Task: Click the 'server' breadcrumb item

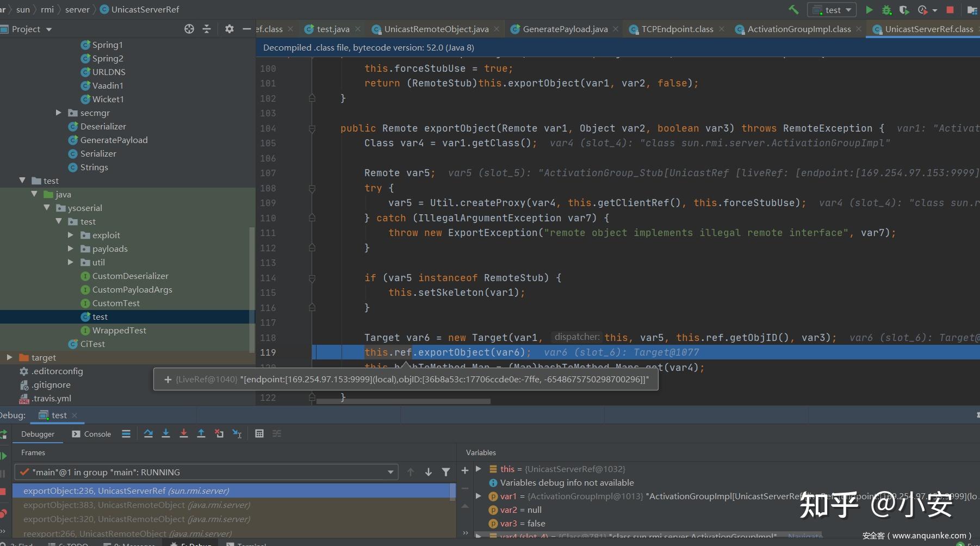Action: 77,9
